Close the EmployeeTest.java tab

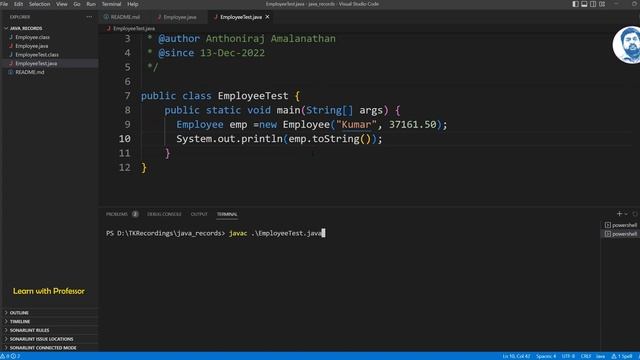pyautogui.click(x=267, y=17)
